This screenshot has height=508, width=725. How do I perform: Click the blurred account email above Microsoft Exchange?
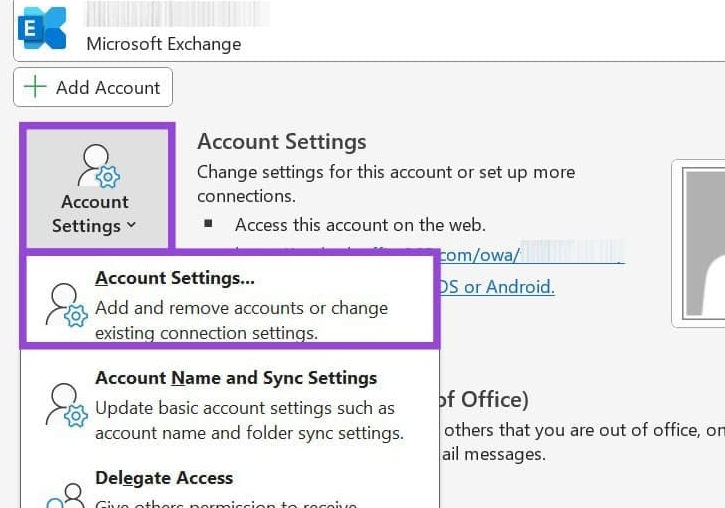(x=162, y=14)
